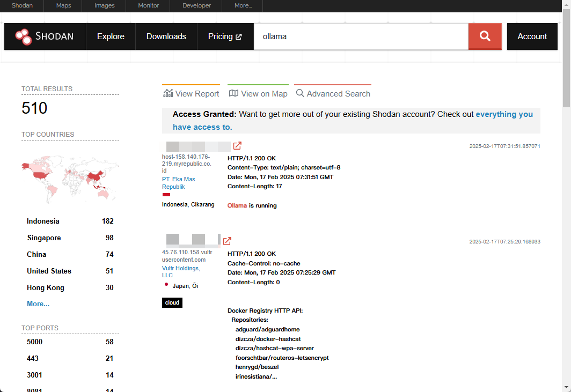Filter results by China
The height and width of the screenshot is (392, 571).
[x=70, y=254]
